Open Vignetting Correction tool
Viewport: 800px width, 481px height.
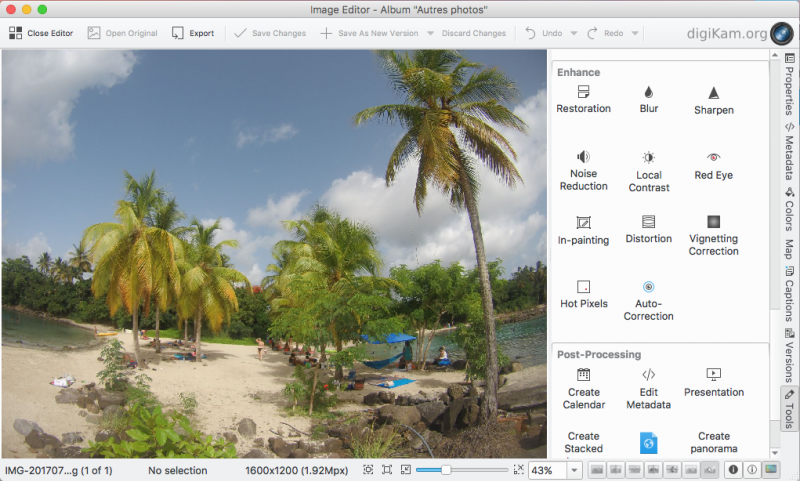coord(713,236)
